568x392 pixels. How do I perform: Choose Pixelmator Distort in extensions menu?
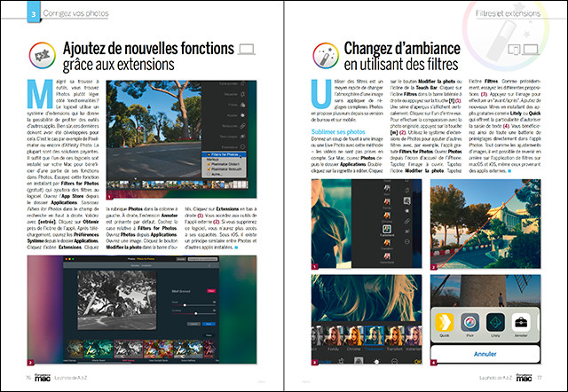(x=224, y=164)
